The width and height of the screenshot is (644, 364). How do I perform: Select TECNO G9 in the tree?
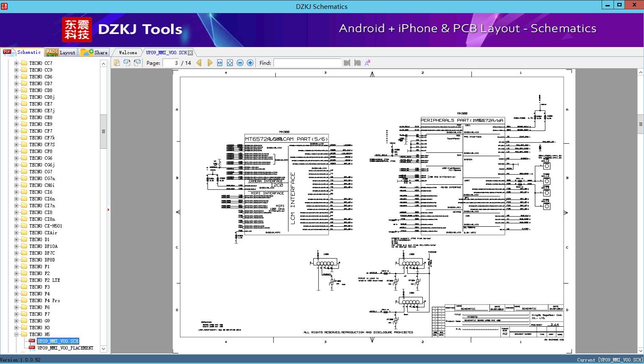point(39,321)
